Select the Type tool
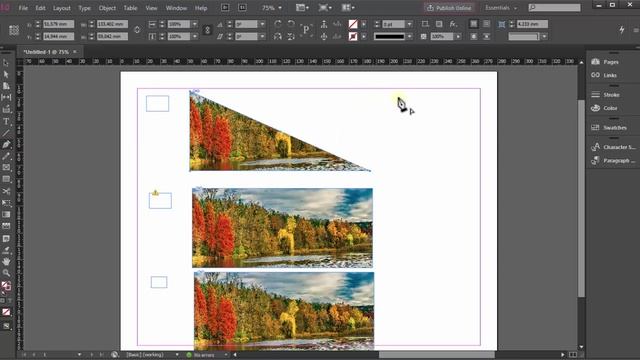 [x=6, y=121]
